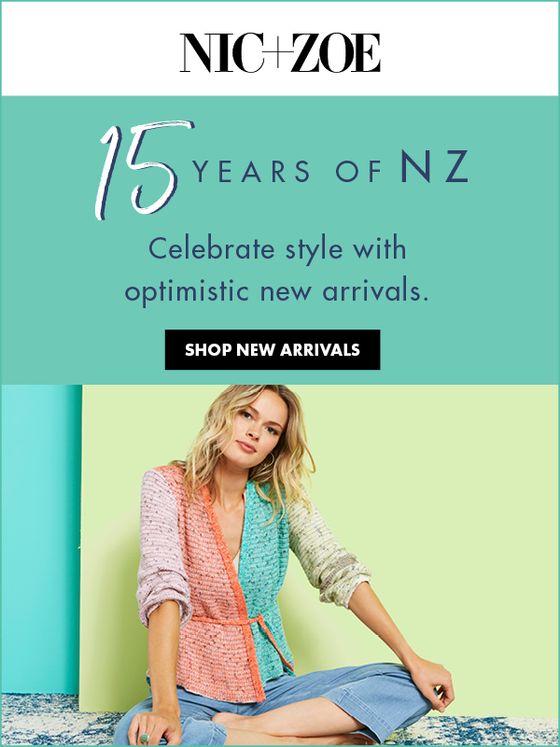Click the turquoise wall panel beside the model

point(40,539)
